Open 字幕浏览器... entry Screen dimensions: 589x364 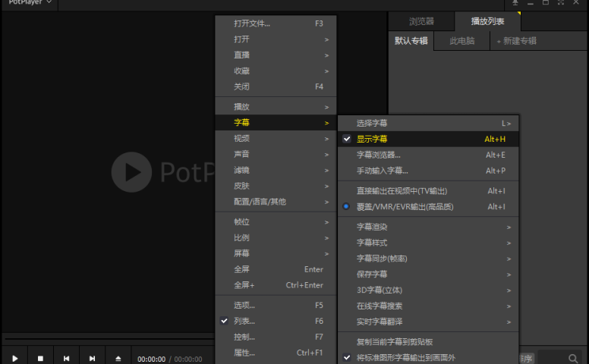pos(428,155)
